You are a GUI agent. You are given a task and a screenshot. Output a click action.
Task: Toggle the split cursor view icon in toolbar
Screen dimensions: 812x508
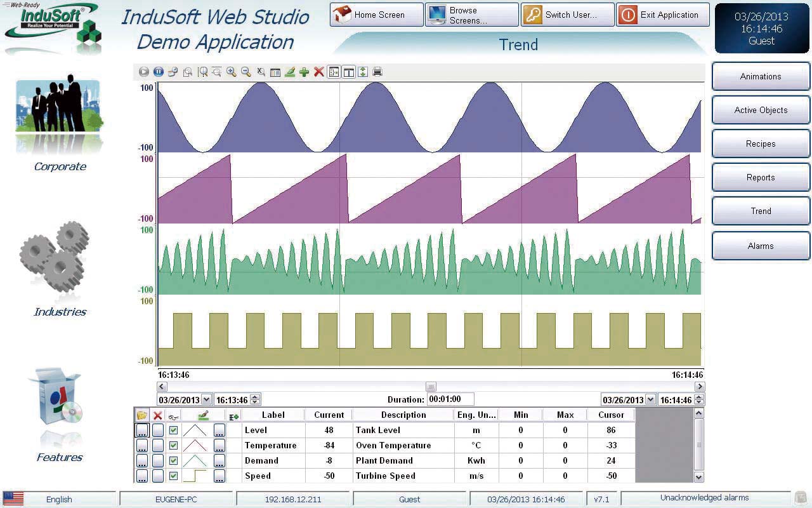pos(348,72)
